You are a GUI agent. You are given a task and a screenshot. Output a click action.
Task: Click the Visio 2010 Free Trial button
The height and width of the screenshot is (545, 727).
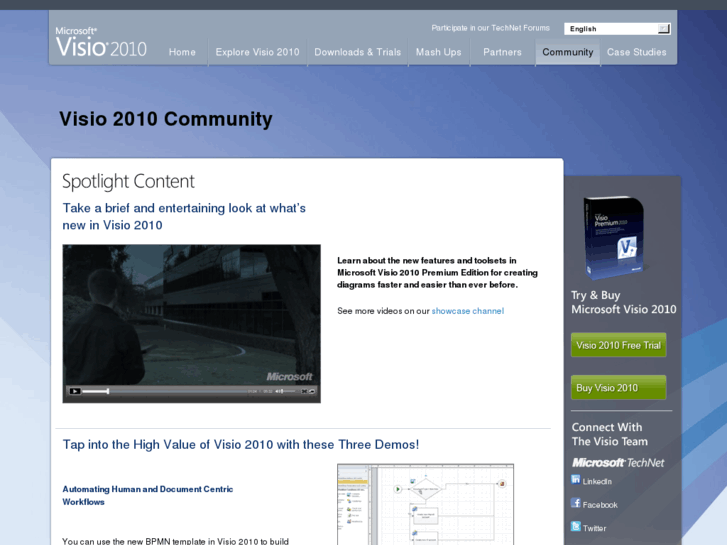[x=619, y=345]
